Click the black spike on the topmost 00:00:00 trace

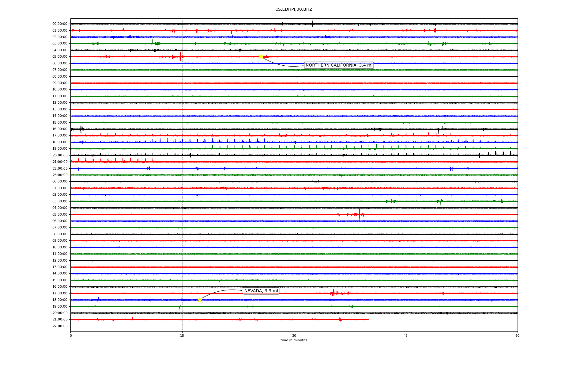[x=312, y=24]
